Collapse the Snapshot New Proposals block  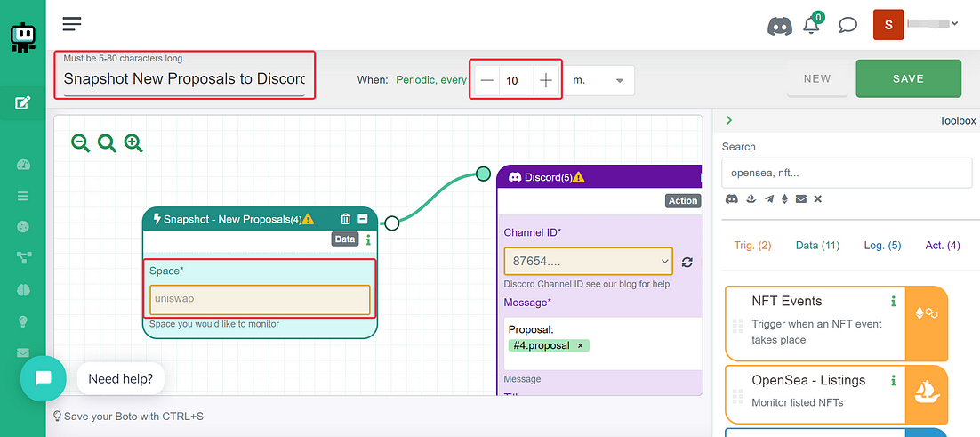(363, 219)
